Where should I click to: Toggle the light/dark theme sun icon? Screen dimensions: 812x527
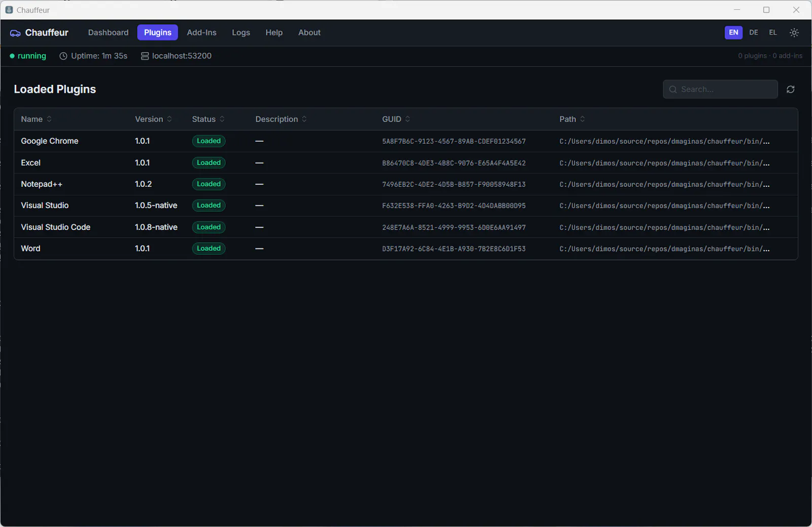tap(794, 32)
